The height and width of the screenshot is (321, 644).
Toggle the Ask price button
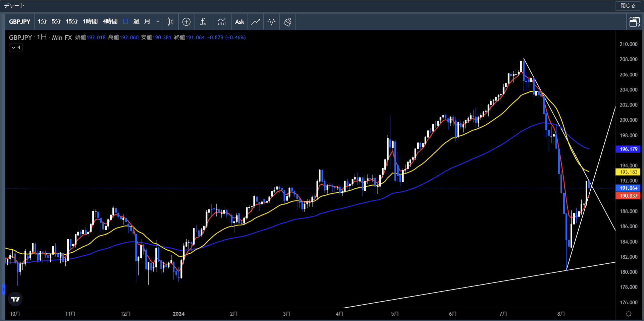pos(239,22)
